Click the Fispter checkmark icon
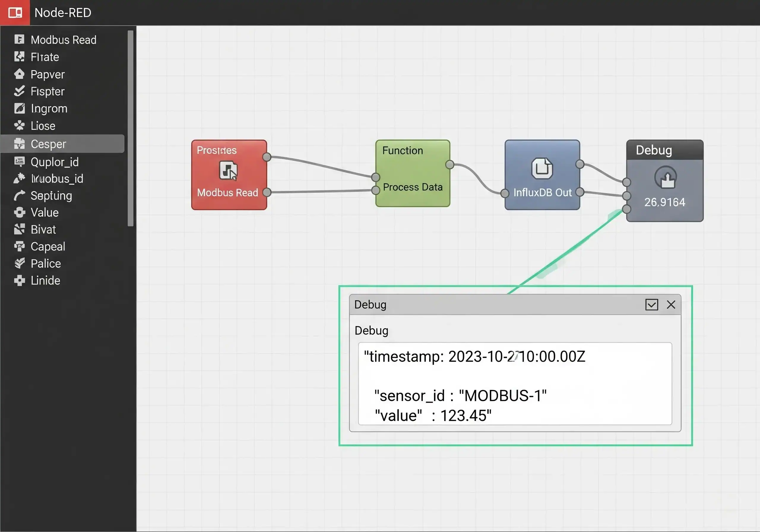 point(19,91)
